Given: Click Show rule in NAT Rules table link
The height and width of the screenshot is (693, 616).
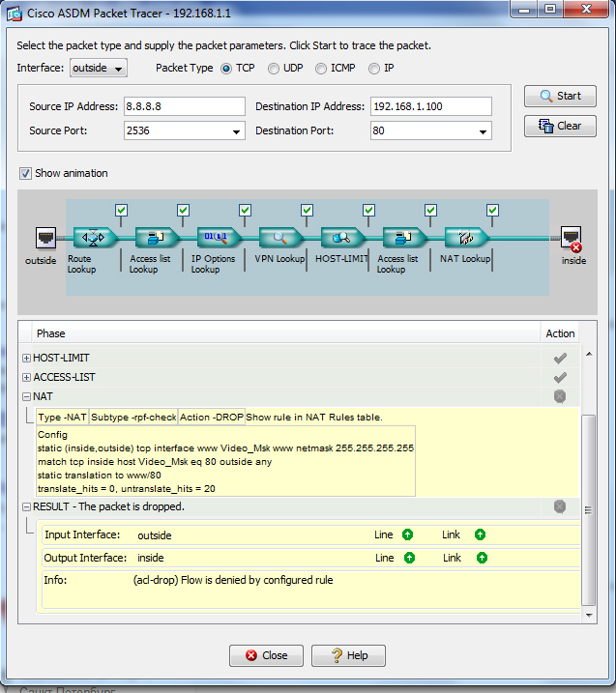Looking at the screenshot, I should coord(314,418).
